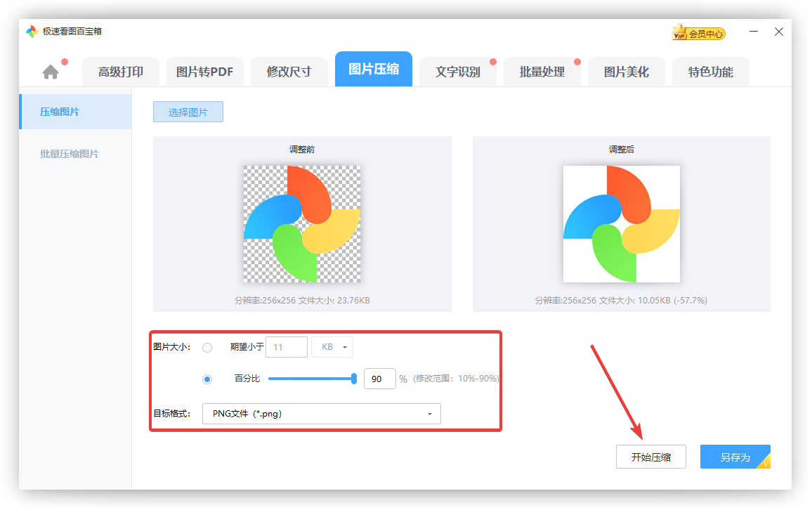Expand the target format PNG dropdown
The height and width of the screenshot is (510, 812).
click(x=322, y=414)
